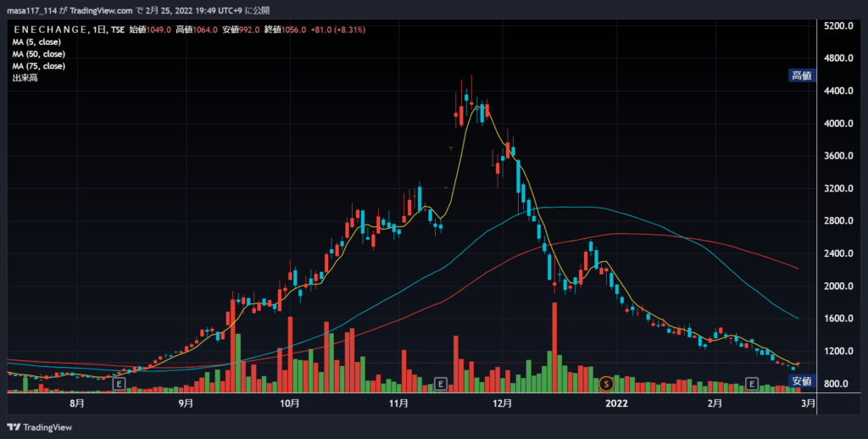Click the 出来高 volume indicator label
Image resolution: width=868 pixels, height=439 pixels.
coord(25,79)
